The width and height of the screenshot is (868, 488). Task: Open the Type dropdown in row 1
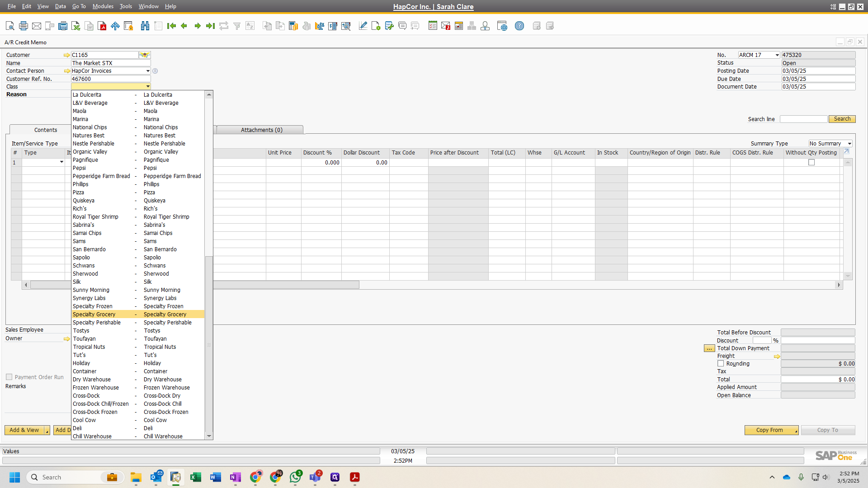coord(61,162)
